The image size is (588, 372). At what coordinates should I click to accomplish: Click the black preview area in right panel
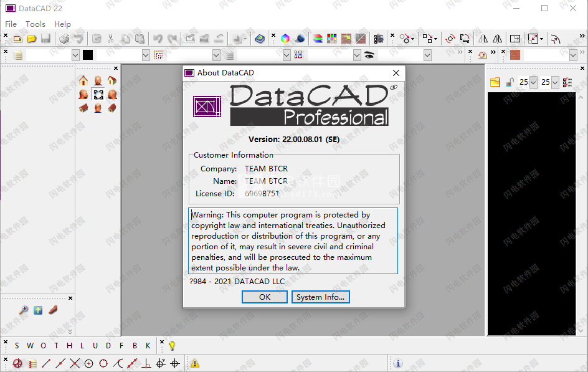click(532, 214)
